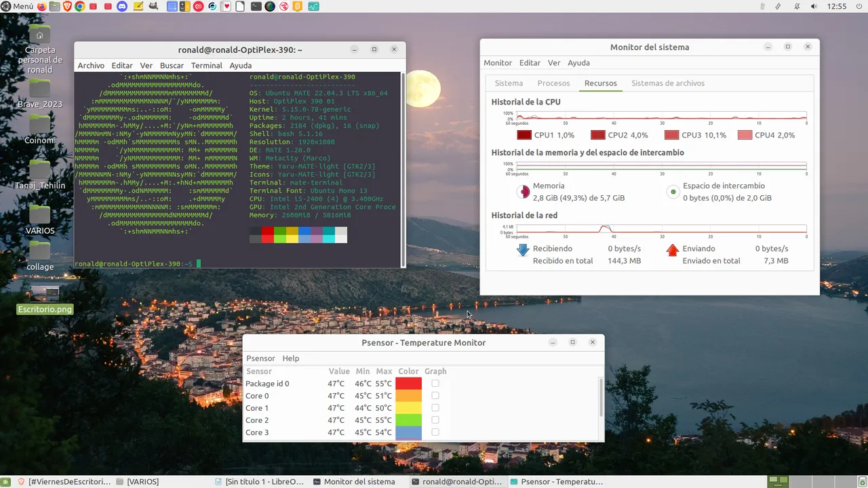This screenshot has width=868, height=488.
Task: Click the Psensor sensor list scrollbar
Action: [x=601, y=398]
